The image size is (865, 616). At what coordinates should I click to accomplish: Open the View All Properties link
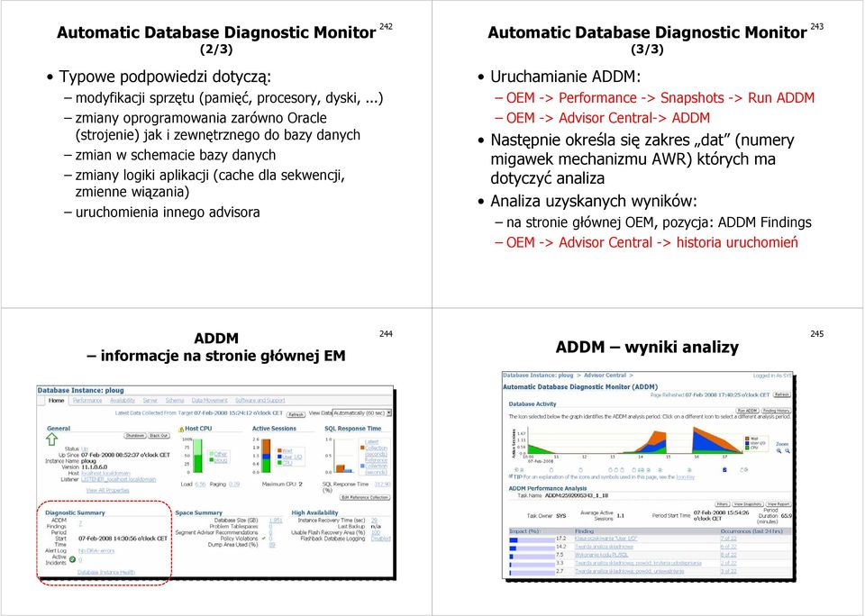(x=107, y=490)
